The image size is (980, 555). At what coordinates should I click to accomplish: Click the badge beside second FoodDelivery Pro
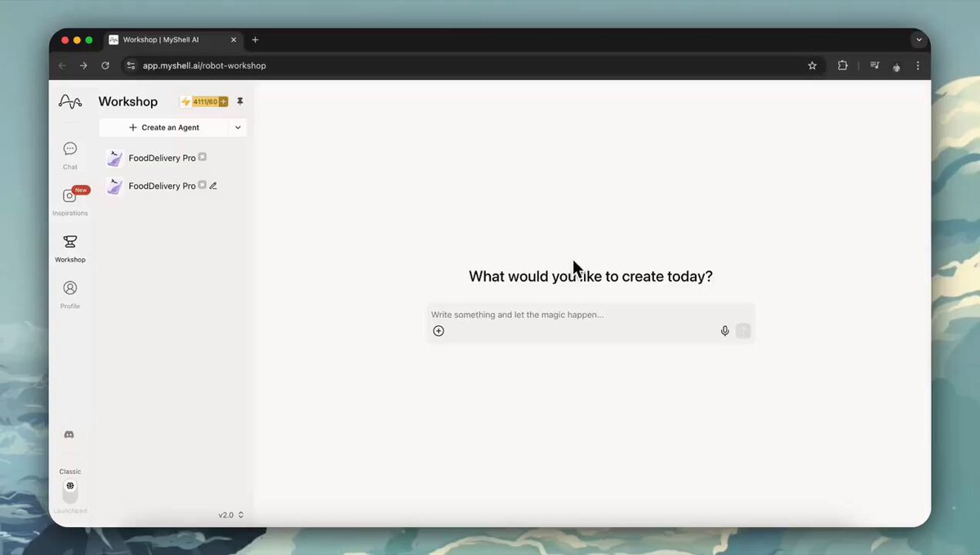tap(203, 185)
